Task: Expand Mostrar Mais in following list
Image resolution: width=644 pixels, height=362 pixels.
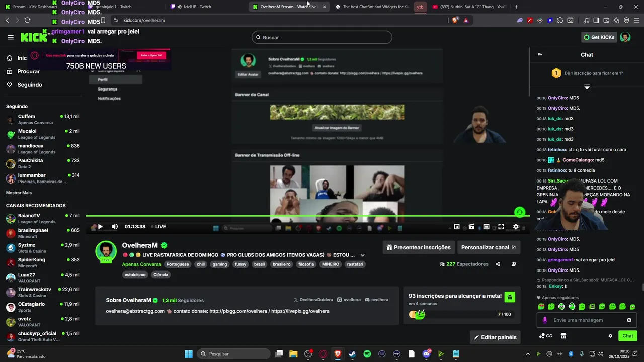Action: click(x=19, y=193)
